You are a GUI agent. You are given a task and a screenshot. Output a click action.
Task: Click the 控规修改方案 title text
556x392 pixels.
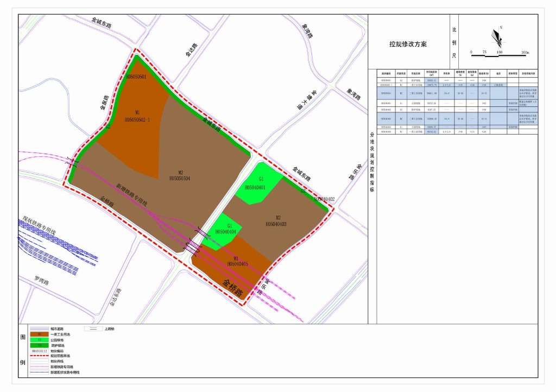[x=408, y=44]
